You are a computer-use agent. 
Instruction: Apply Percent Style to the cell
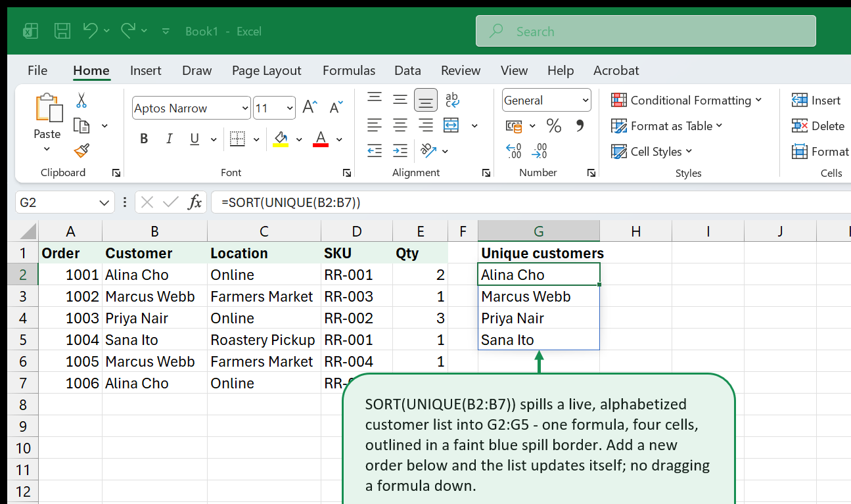(554, 126)
